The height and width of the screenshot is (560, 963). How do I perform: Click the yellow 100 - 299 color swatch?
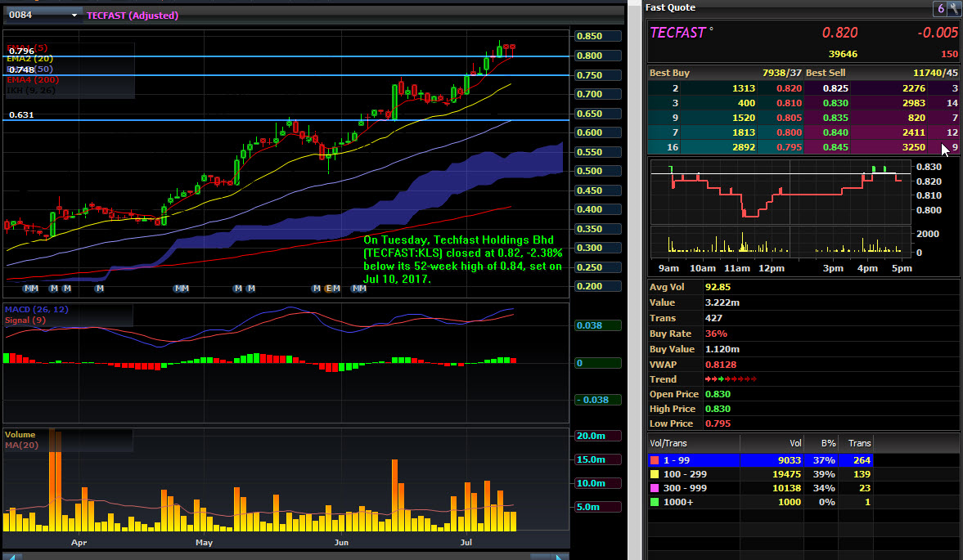pos(655,474)
